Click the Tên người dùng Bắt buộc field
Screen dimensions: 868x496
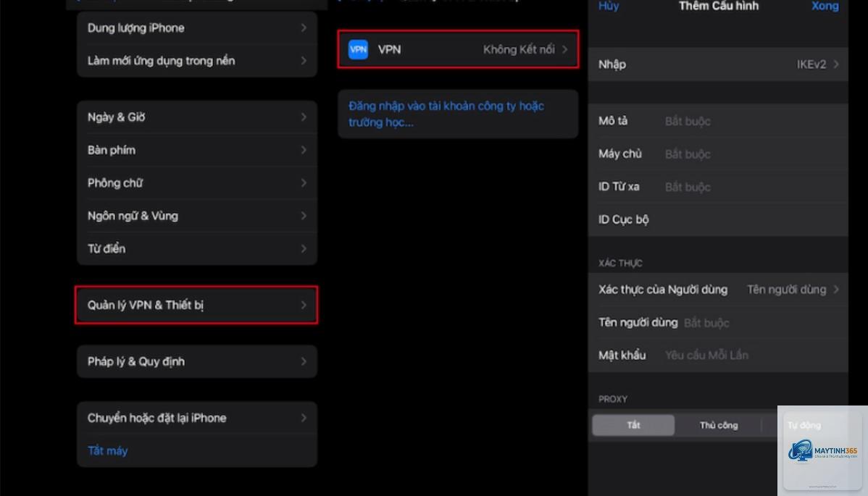coord(718,322)
